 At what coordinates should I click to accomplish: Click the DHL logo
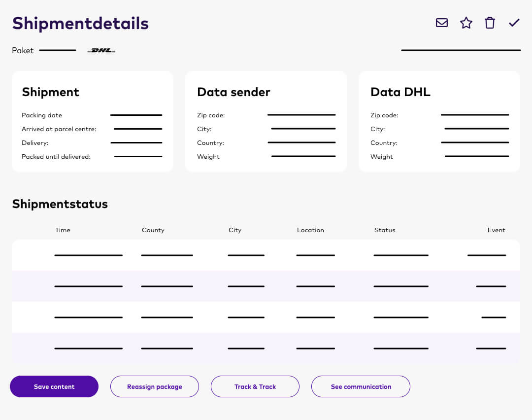tap(101, 50)
